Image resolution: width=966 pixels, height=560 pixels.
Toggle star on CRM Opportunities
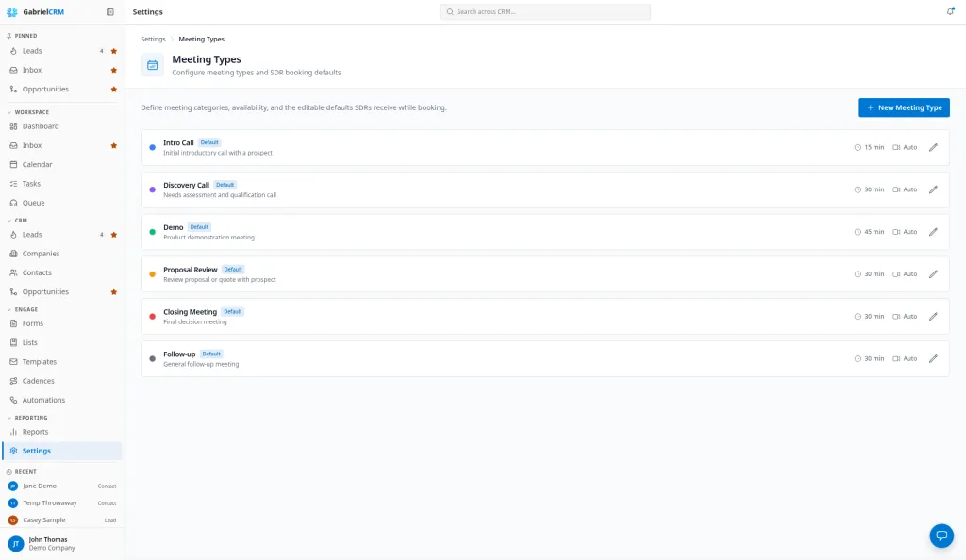coord(114,292)
